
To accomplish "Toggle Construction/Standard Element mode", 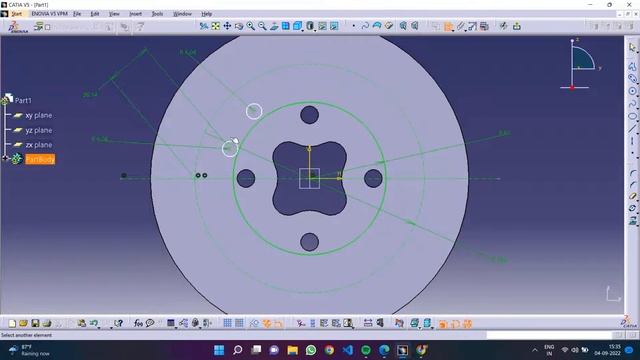I will click(254, 323).
